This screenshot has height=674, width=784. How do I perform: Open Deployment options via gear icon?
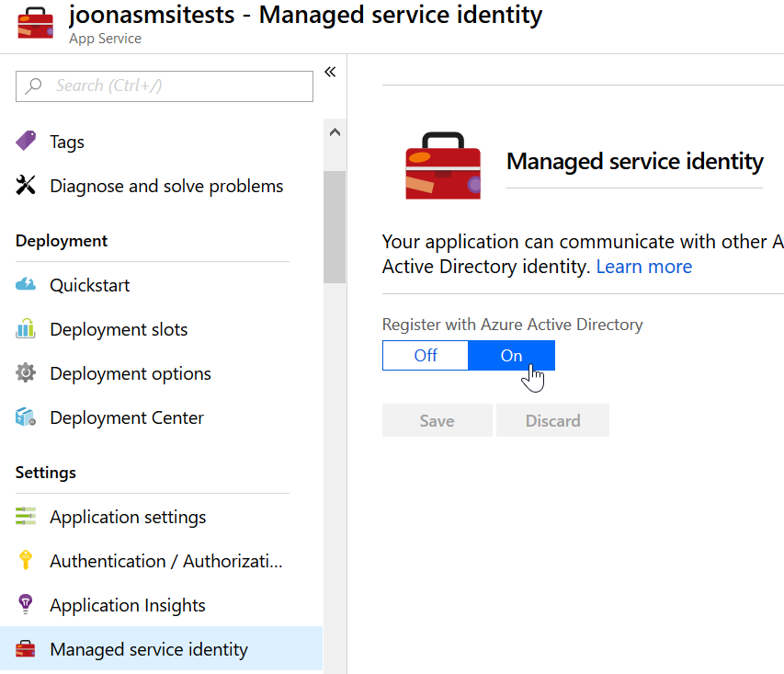point(25,373)
